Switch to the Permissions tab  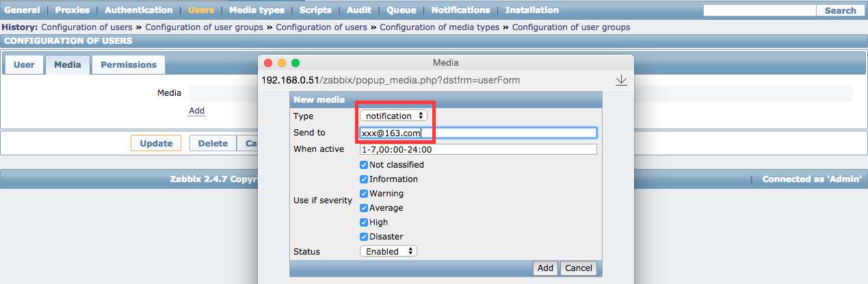pos(129,65)
